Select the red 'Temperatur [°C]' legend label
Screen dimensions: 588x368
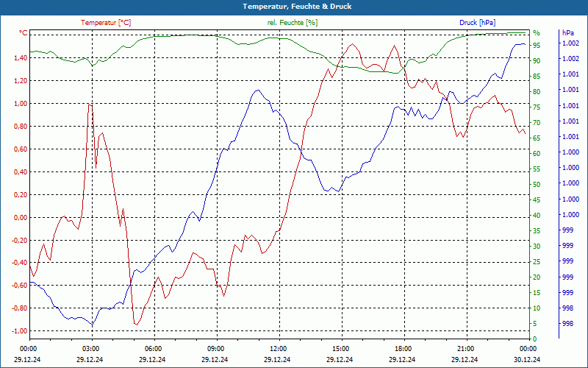pyautogui.click(x=106, y=23)
